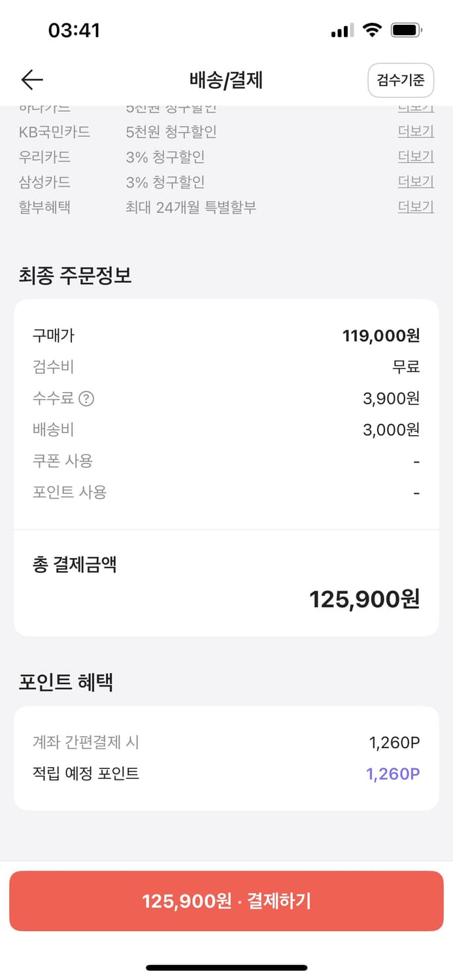Select the 쿠폰 사용 row
The image size is (453, 980).
point(226,461)
